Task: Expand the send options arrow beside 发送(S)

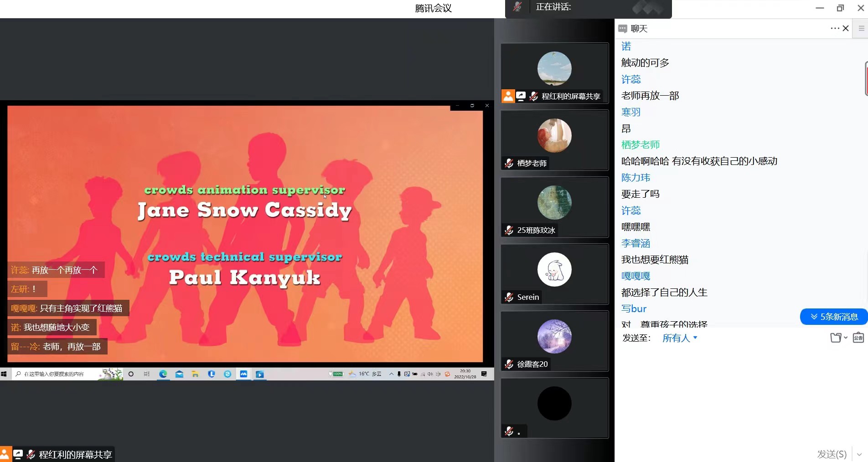Action: [859, 454]
